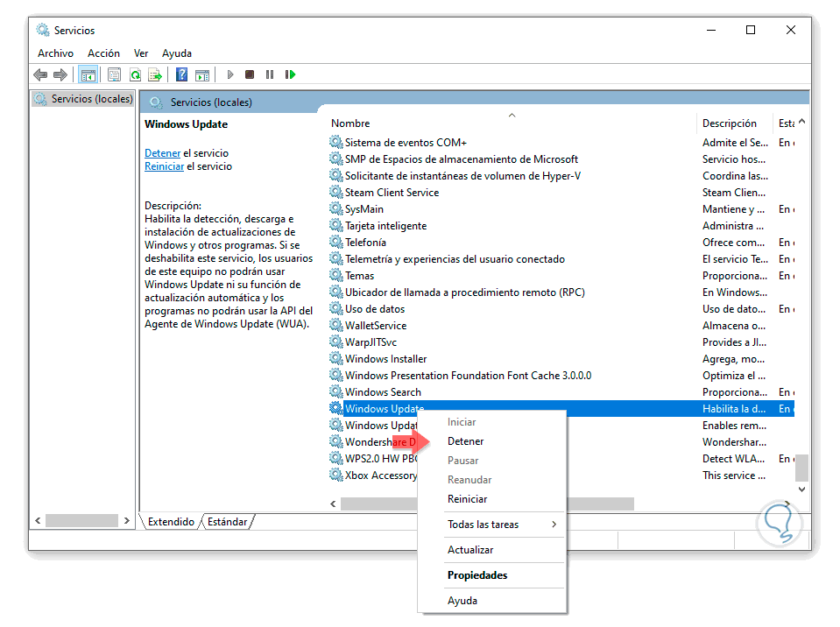
Task: Click gear icon next to Steam Client Service
Action: (x=335, y=192)
